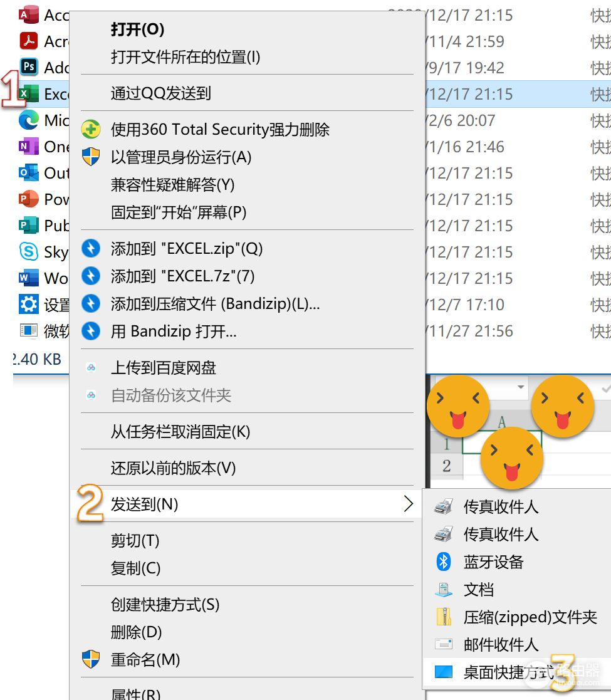Select 兼容性疑难解答(Y)
The height and width of the screenshot is (700, 611).
(x=173, y=184)
